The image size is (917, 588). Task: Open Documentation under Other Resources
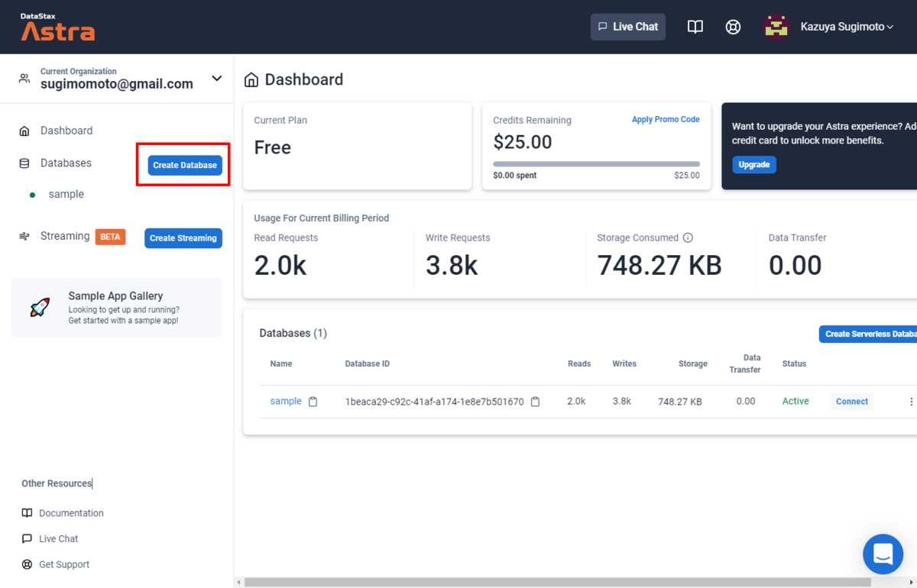(71, 513)
